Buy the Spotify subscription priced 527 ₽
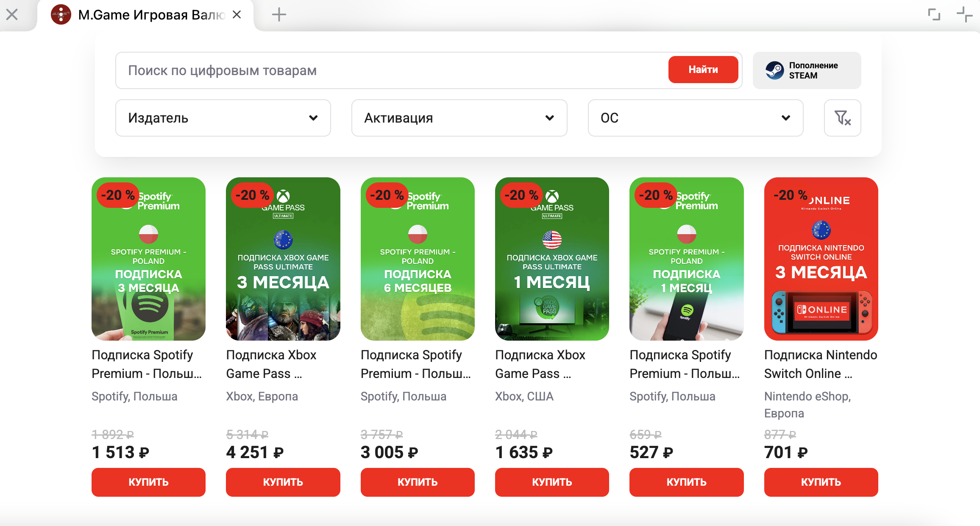The height and width of the screenshot is (526, 980). click(x=686, y=482)
